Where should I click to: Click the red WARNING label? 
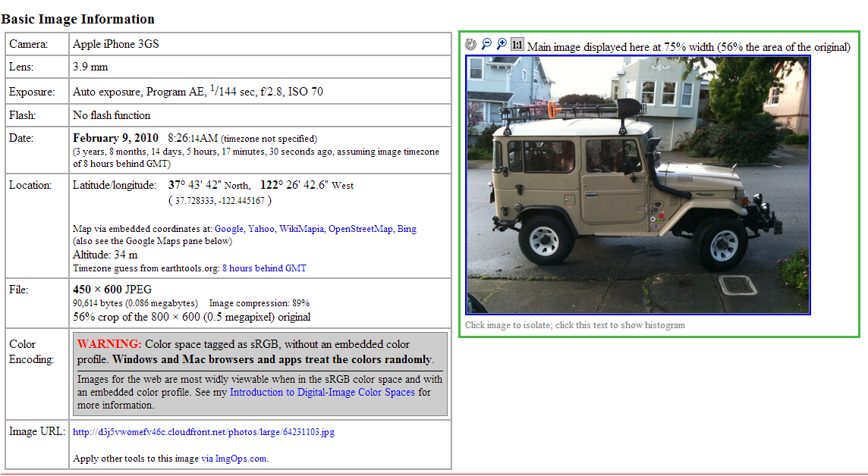(x=109, y=344)
